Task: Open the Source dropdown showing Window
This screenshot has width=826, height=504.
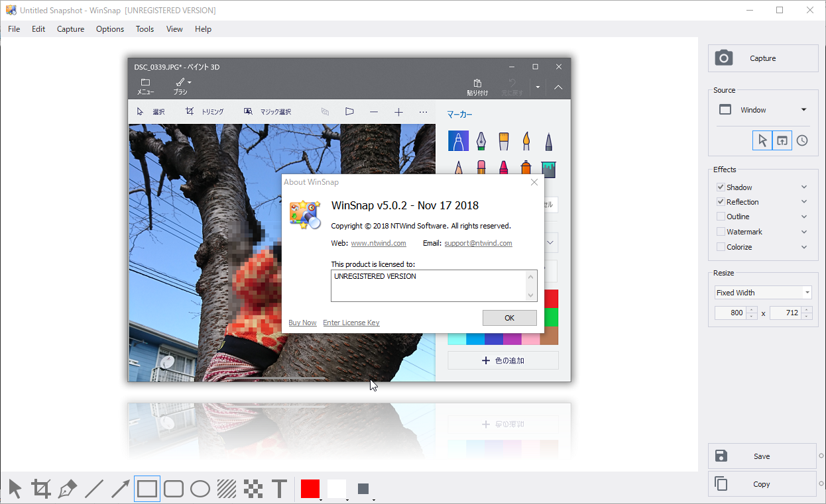Action: click(x=763, y=109)
